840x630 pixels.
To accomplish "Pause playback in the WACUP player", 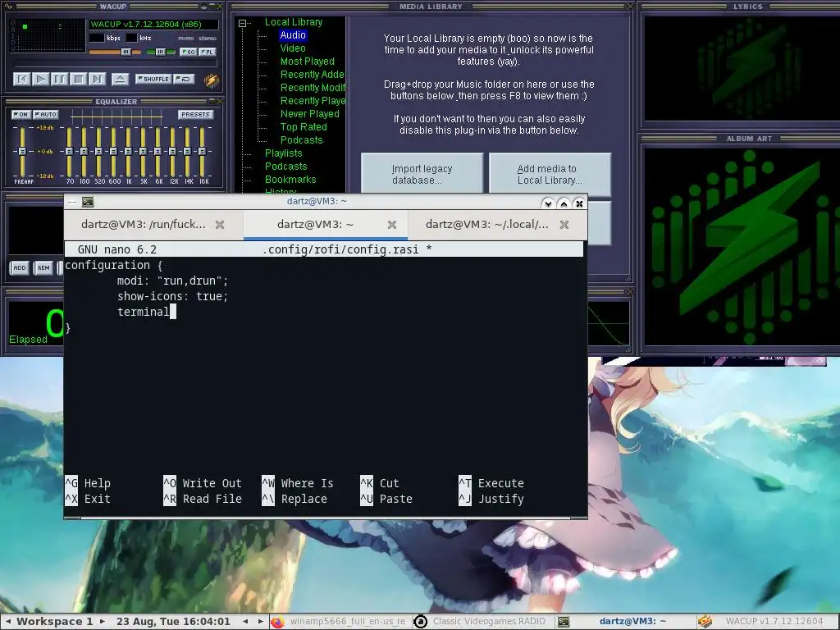I will pyautogui.click(x=59, y=80).
